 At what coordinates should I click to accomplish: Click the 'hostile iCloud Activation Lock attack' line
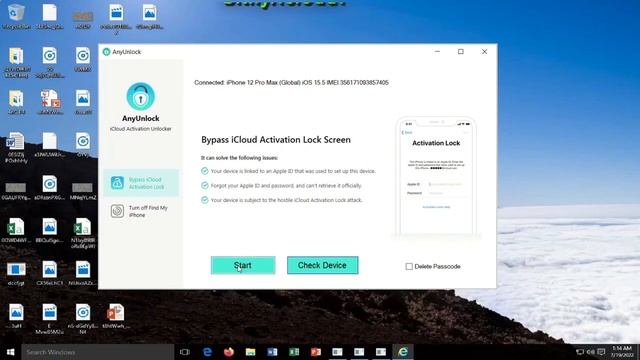(286, 200)
